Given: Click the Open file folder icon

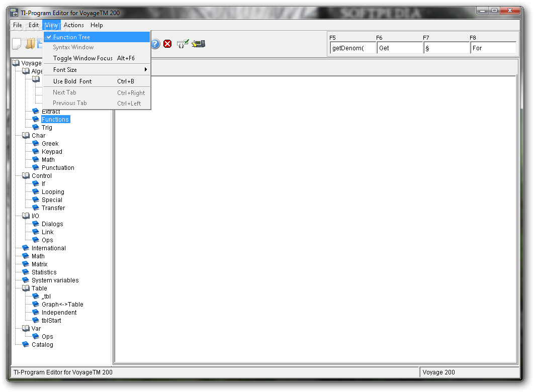Looking at the screenshot, I should coord(30,44).
